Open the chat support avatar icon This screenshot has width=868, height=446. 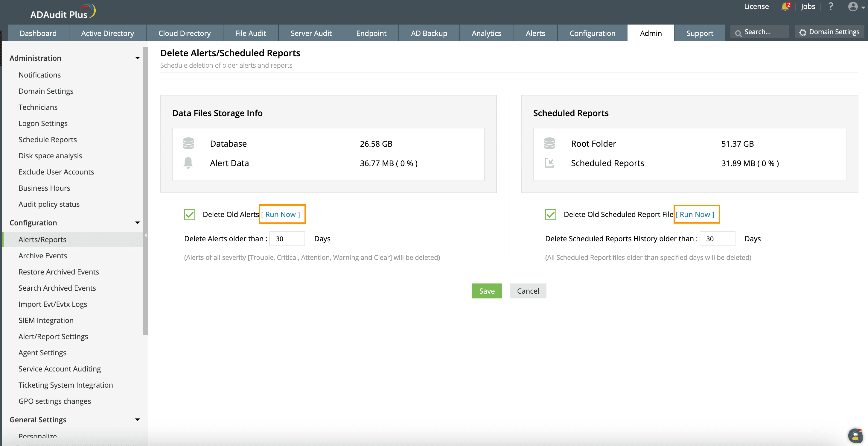855,436
